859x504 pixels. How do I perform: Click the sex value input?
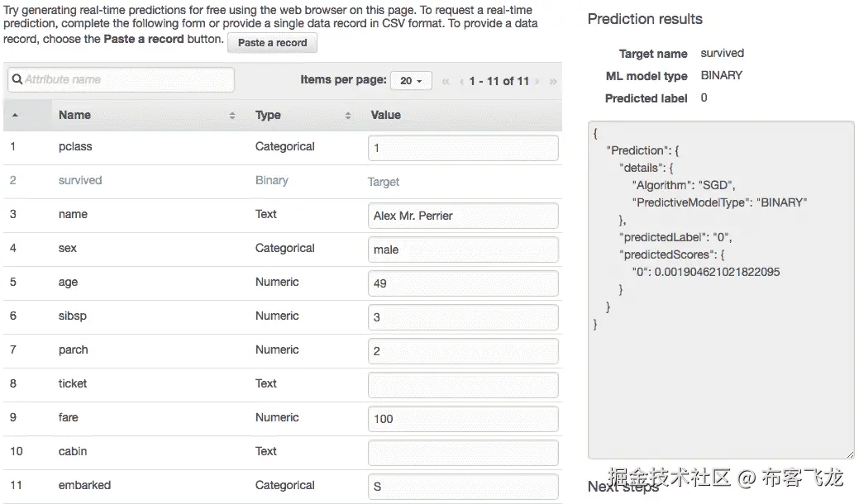point(463,250)
